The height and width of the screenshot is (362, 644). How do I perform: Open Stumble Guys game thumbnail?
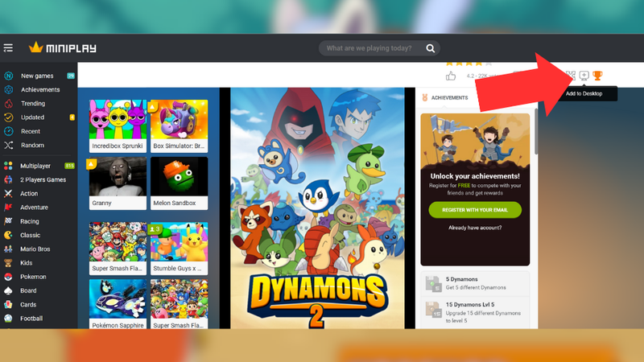click(x=179, y=249)
